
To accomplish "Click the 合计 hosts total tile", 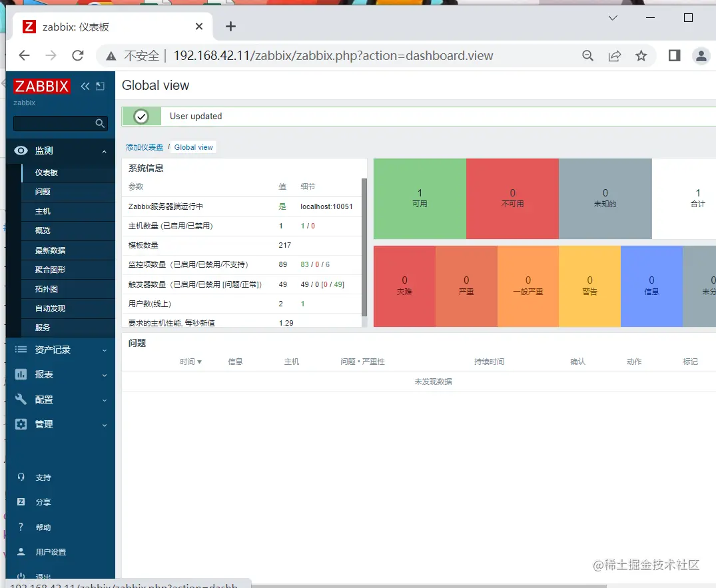I will click(x=684, y=198).
